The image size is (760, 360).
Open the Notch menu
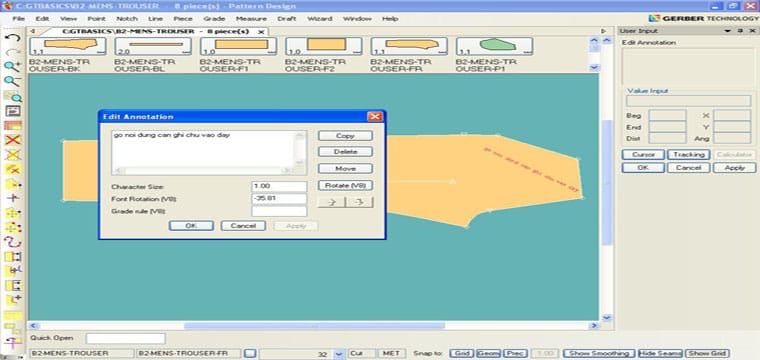[127, 18]
